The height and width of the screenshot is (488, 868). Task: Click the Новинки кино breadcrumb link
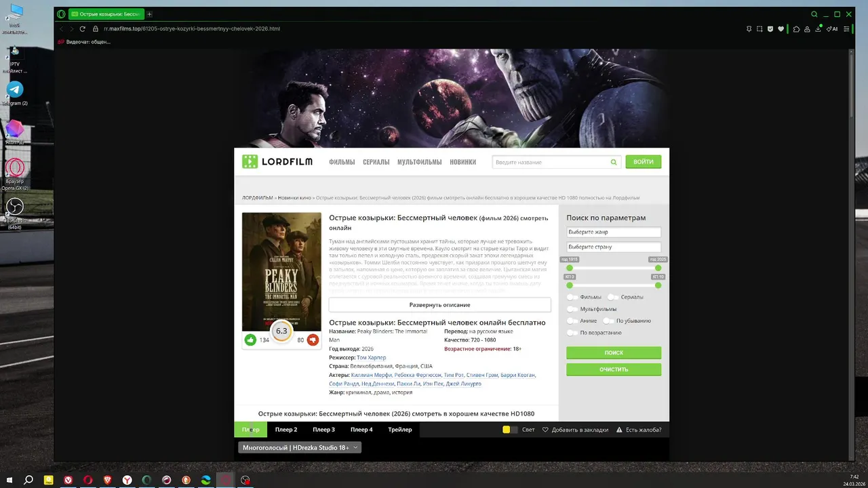pyautogui.click(x=294, y=198)
